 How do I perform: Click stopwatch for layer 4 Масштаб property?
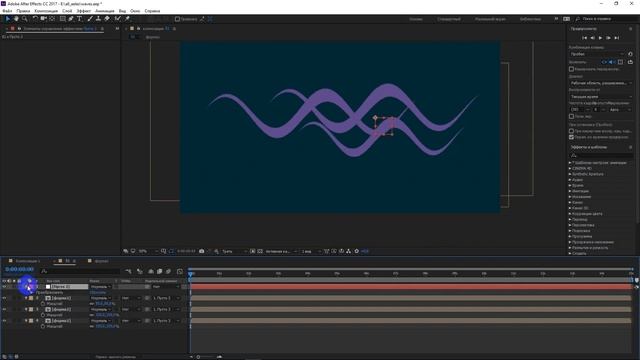[43, 327]
